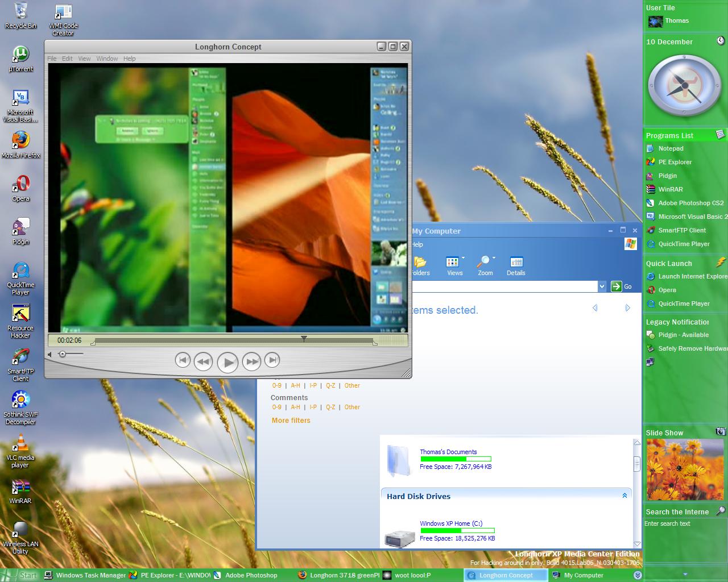Open the Recycle Bin desktop icon
The width and height of the screenshot is (728, 582).
point(20,15)
